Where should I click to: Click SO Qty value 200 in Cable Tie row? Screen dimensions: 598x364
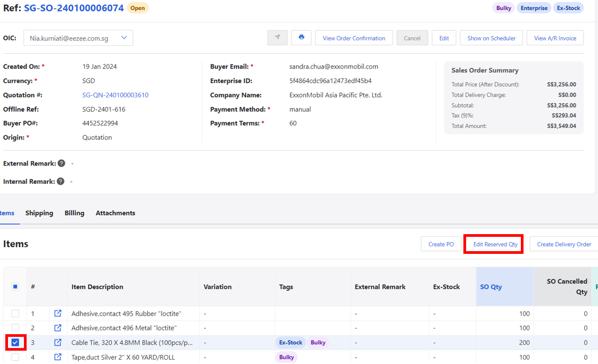click(524, 342)
